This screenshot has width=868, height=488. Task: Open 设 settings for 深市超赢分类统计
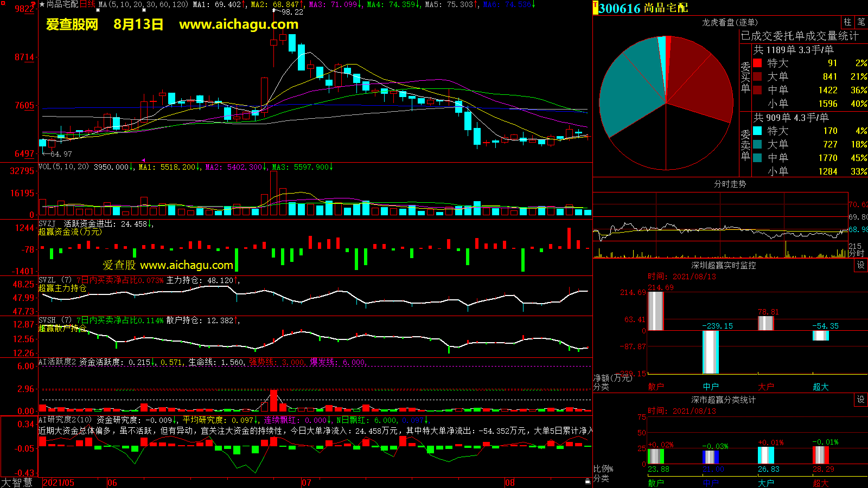[x=861, y=399]
